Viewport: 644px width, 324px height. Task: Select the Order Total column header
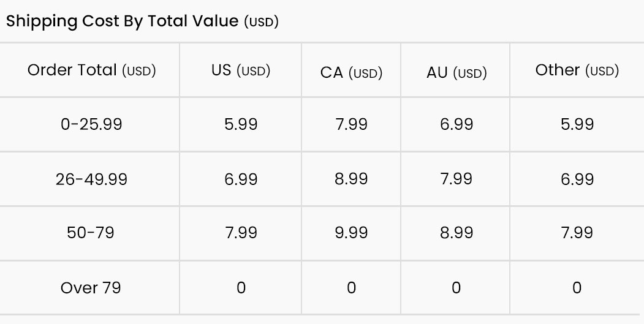tap(91, 70)
